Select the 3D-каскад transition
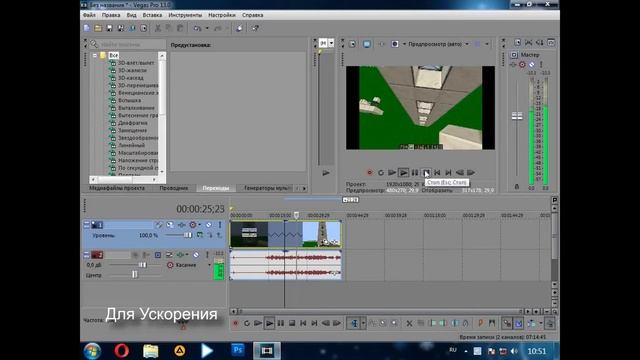640x360 pixels. pyautogui.click(x=131, y=78)
